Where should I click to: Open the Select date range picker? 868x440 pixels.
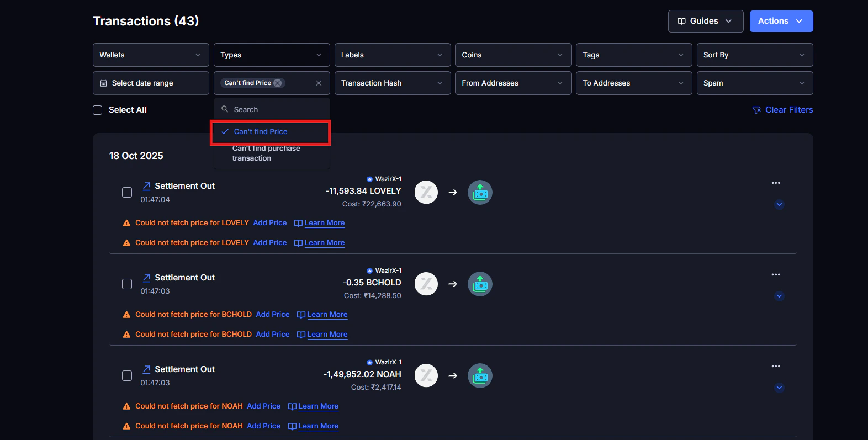coord(151,83)
